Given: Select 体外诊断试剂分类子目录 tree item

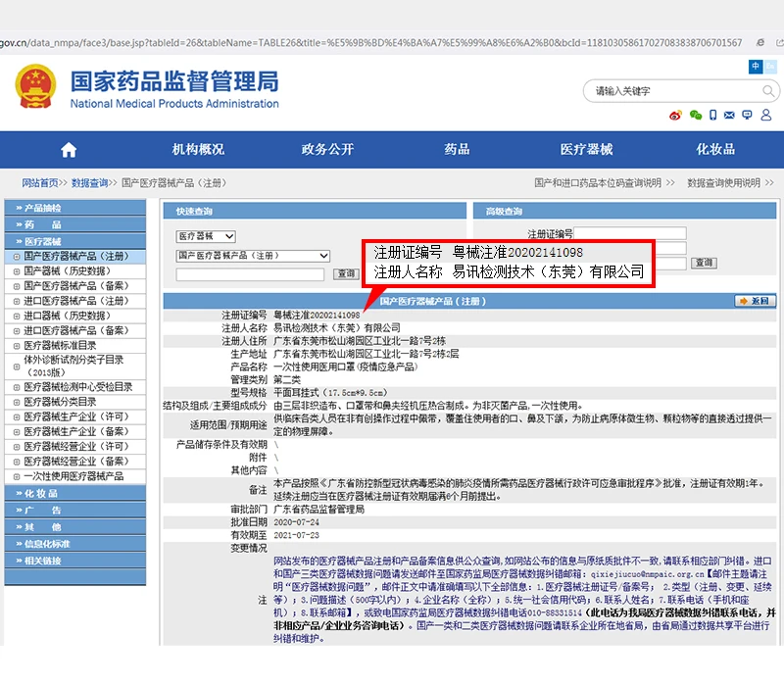Looking at the screenshot, I should 73,366.
